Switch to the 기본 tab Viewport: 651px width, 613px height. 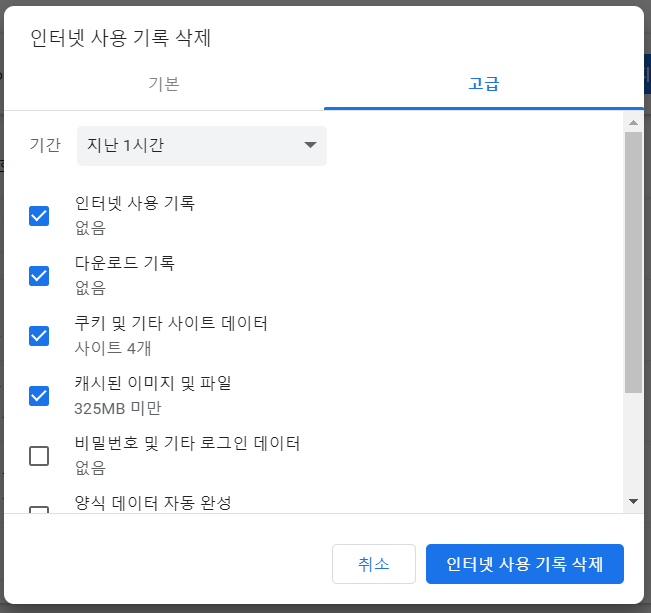[164, 84]
